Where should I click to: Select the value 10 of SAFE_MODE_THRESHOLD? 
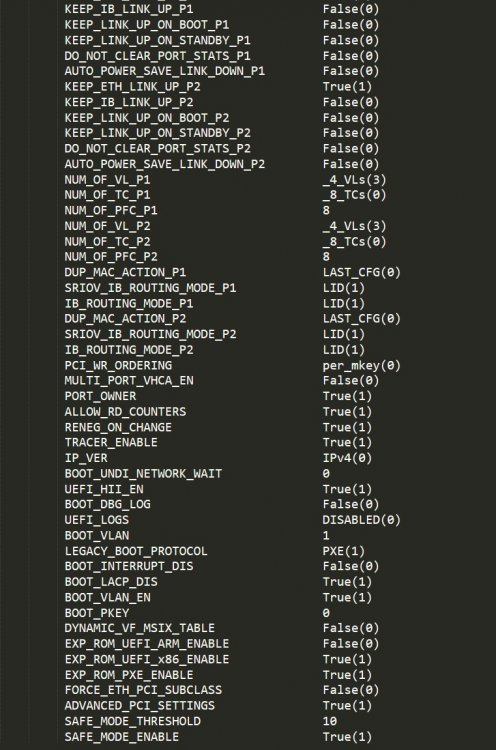(x=330, y=721)
